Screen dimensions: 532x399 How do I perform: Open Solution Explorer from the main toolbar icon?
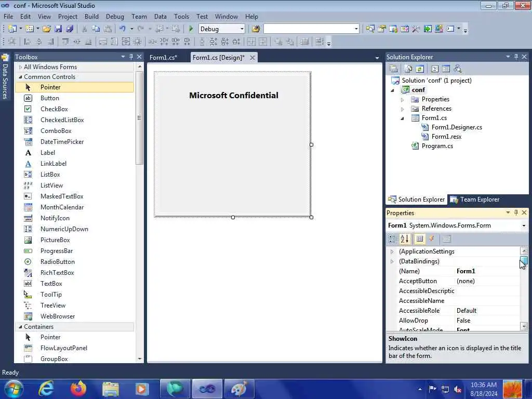coord(370,29)
